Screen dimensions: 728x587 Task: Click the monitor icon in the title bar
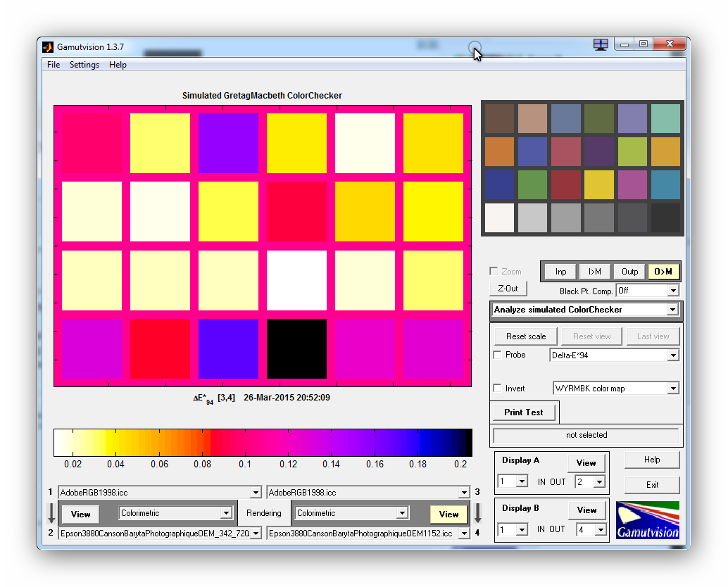pos(600,44)
